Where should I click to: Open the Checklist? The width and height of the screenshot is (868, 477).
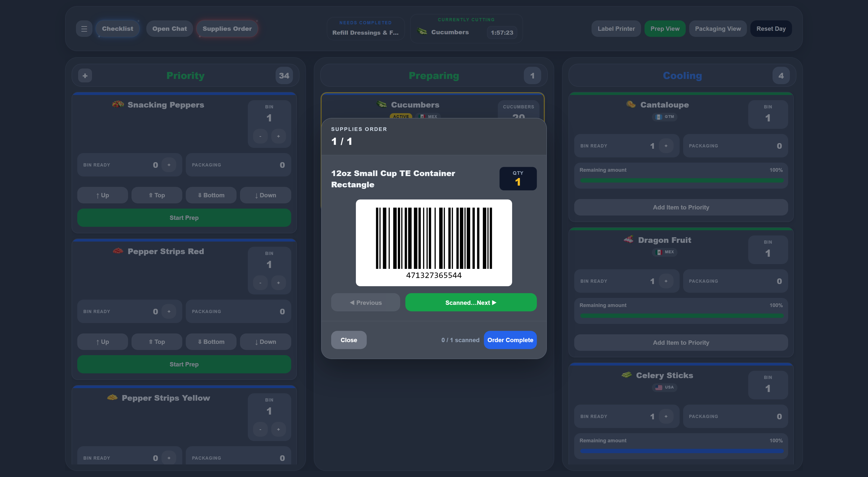coord(117,29)
